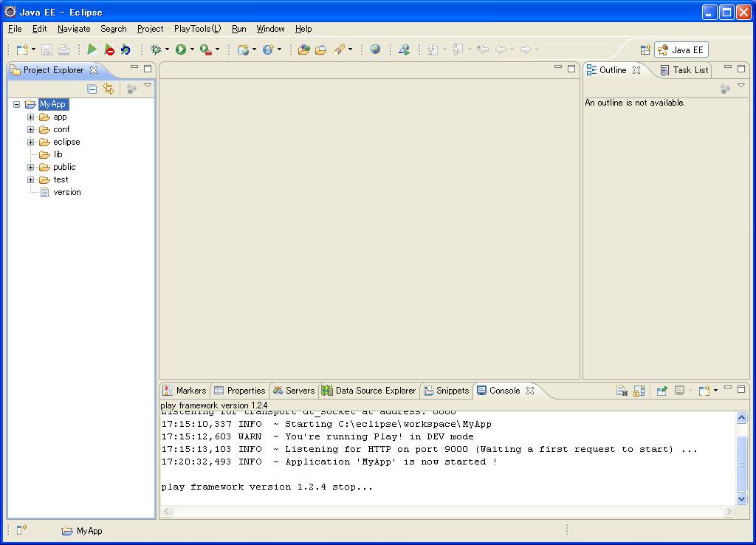Open the Open Console dropdown arrow
Screen dimensions: 756x545
(715, 390)
